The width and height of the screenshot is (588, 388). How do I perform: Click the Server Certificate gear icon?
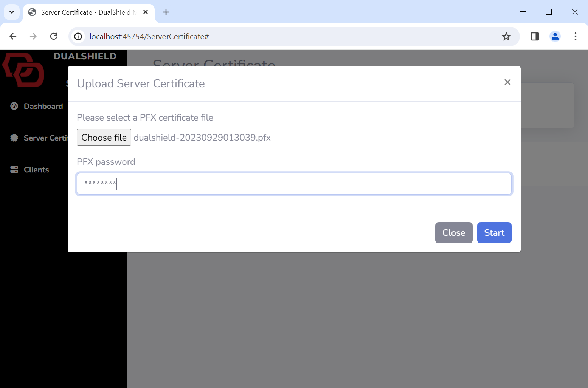pyautogui.click(x=14, y=138)
